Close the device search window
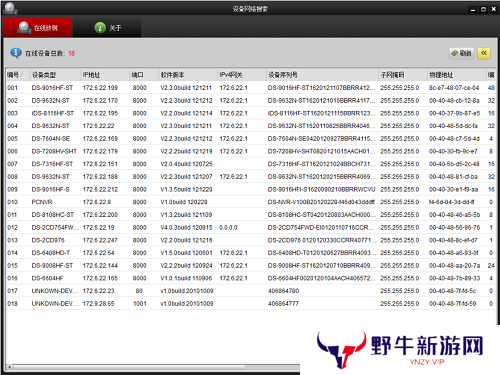 [x=494, y=9]
